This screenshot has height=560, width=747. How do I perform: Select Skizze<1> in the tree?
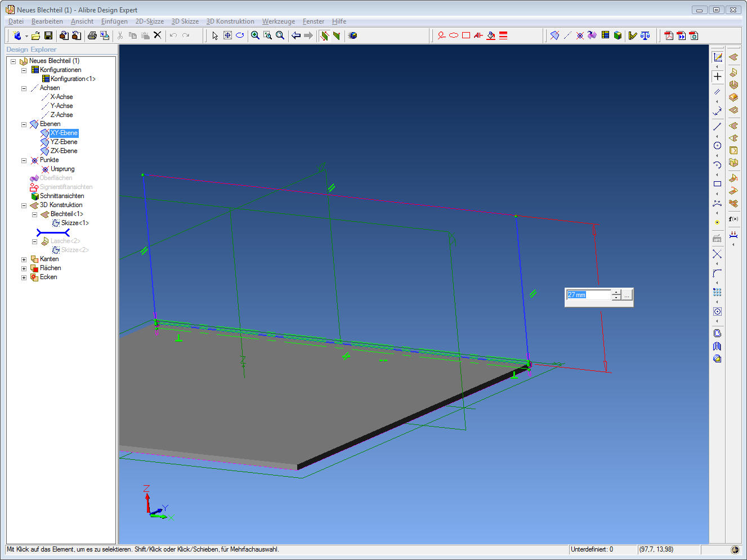click(x=75, y=223)
